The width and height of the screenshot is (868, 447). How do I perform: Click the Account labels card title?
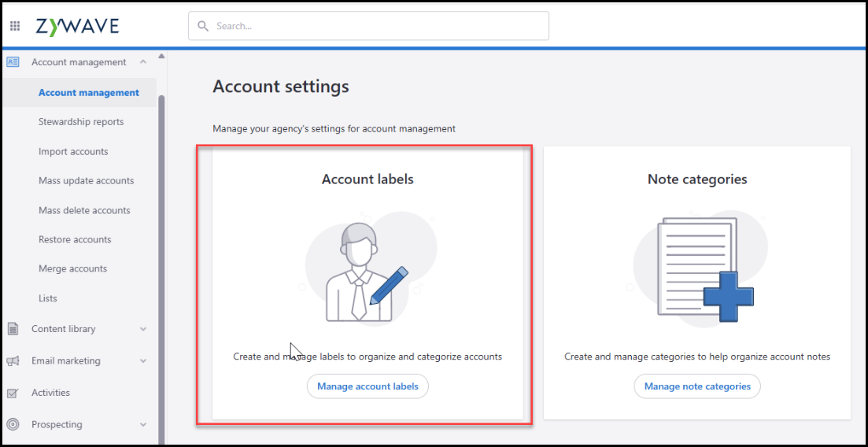(368, 179)
